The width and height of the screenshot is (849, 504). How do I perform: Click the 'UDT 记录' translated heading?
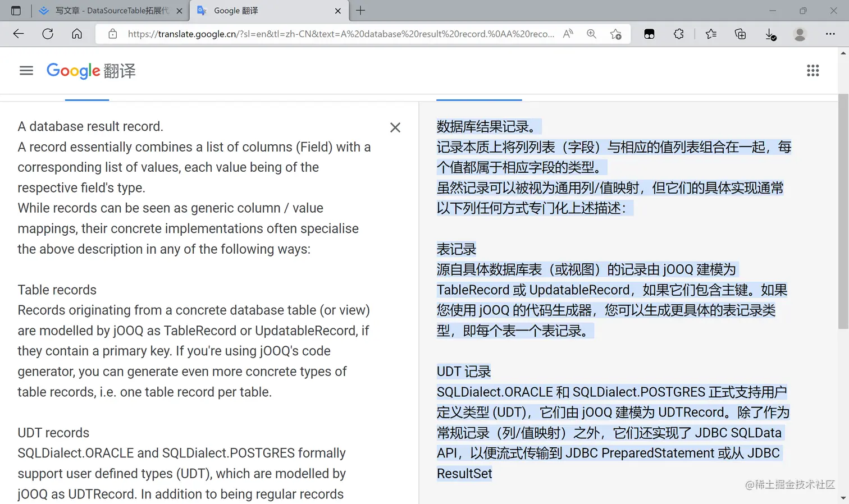pos(464,372)
